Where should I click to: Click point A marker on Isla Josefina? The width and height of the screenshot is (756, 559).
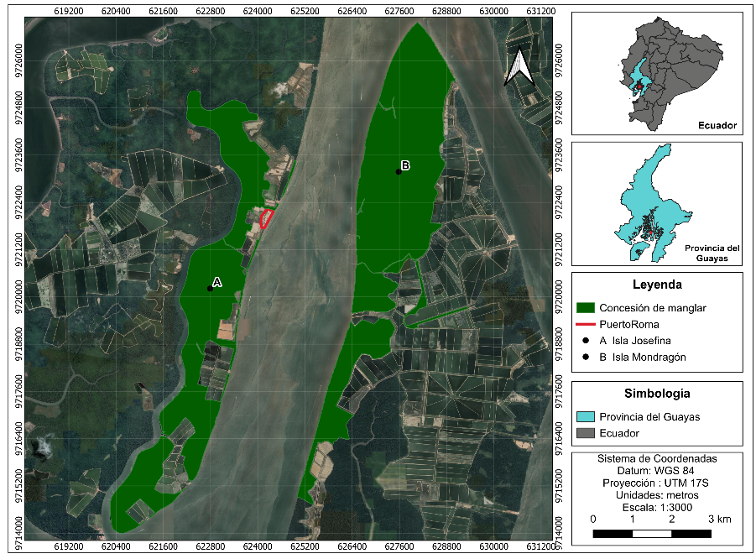[210, 289]
